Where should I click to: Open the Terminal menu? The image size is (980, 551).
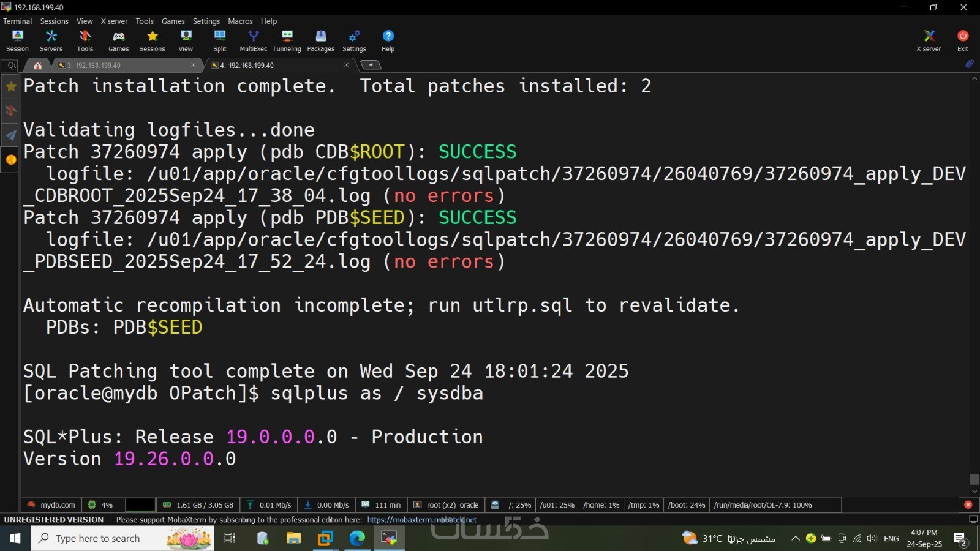17,21
